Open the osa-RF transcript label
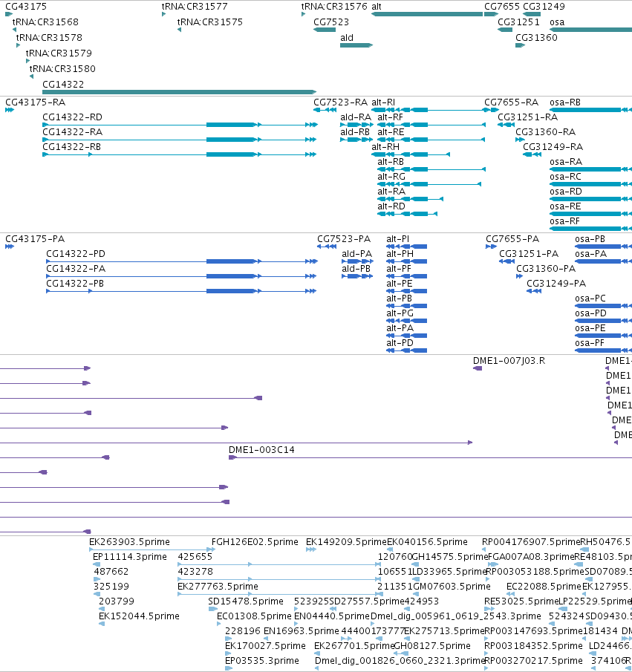Viewport: 632px width, 672px height. pyautogui.click(x=564, y=221)
